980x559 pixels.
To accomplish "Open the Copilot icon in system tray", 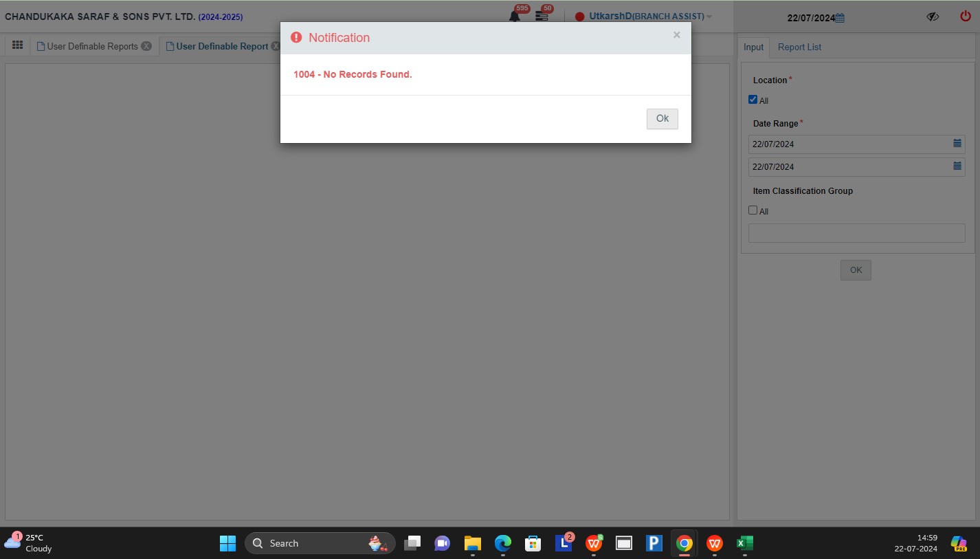I will 959,543.
